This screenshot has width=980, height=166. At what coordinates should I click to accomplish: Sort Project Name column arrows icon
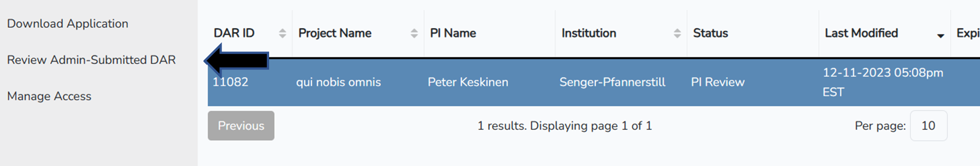point(414,33)
